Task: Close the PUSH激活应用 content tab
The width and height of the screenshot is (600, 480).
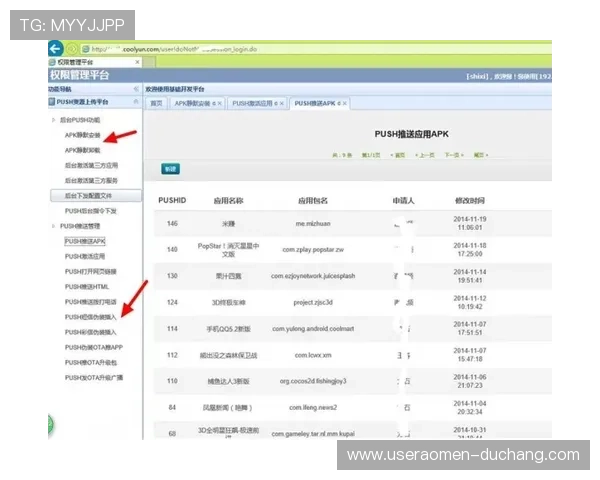Action: point(282,103)
